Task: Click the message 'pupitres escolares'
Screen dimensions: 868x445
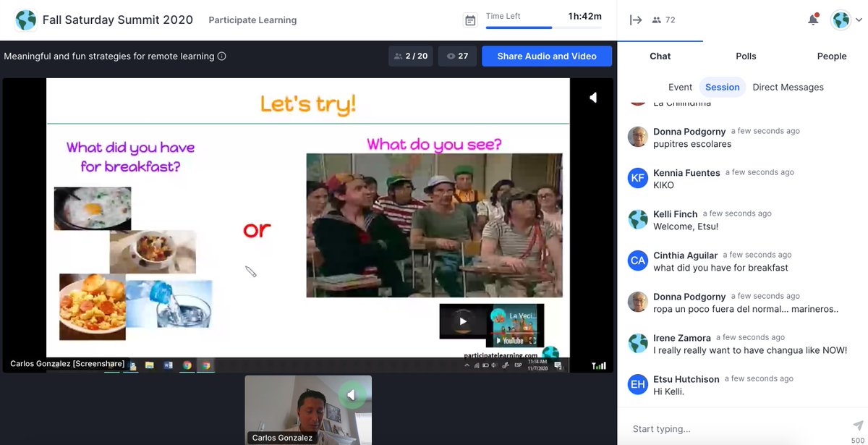Action: point(692,144)
